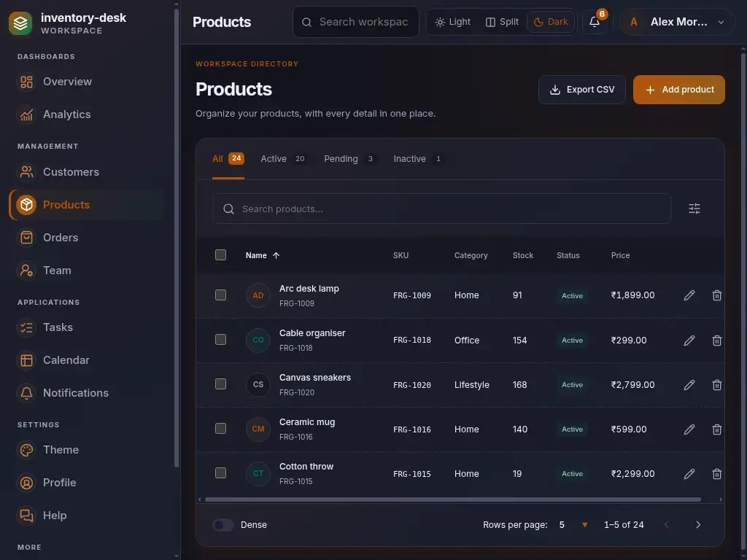Screen dimensions: 747x560
Task: Open the table filter settings icon
Action: pos(694,209)
